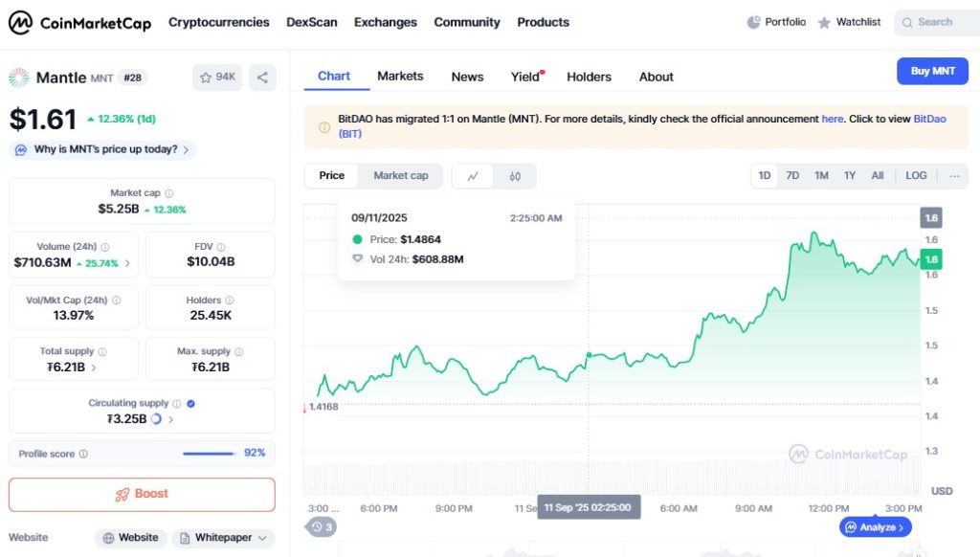Set chart range to 7D
Image resolution: width=980 pixels, height=557 pixels.
coord(792,176)
